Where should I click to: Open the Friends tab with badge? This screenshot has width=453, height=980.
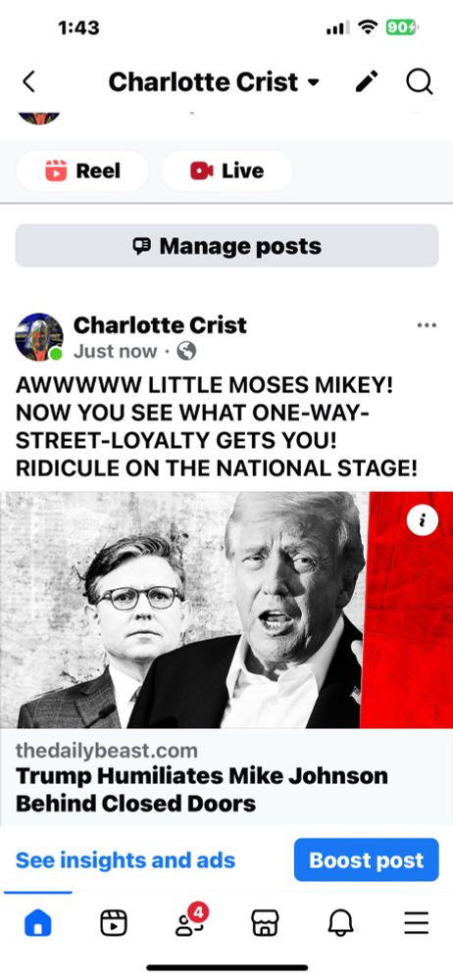(189, 921)
